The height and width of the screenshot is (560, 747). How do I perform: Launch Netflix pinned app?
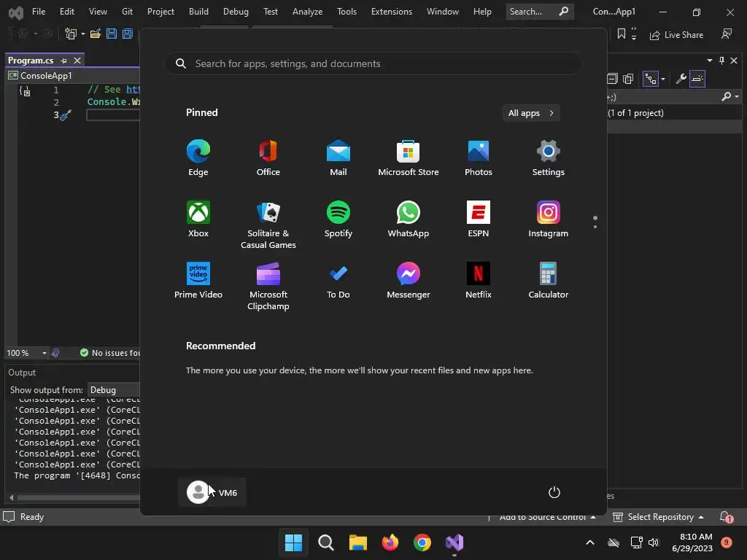click(x=479, y=281)
